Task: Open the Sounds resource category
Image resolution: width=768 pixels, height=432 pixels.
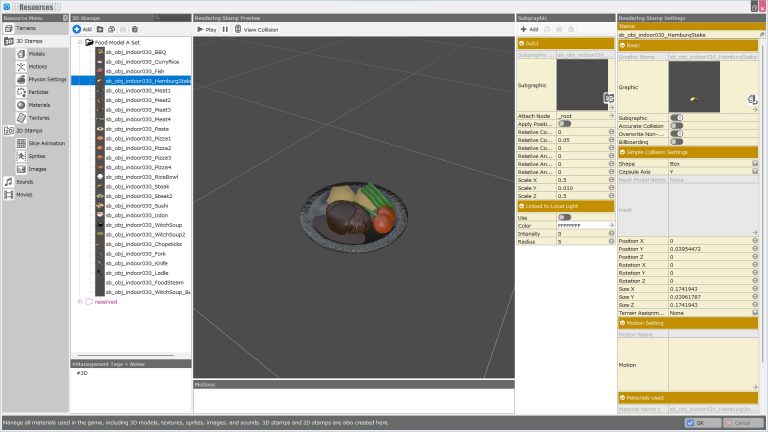Action: (25, 182)
